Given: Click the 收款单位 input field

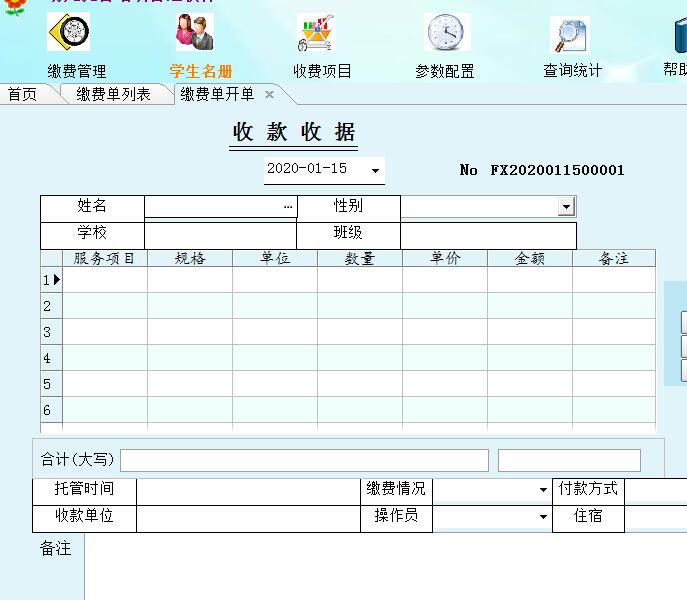Looking at the screenshot, I should tap(248, 519).
